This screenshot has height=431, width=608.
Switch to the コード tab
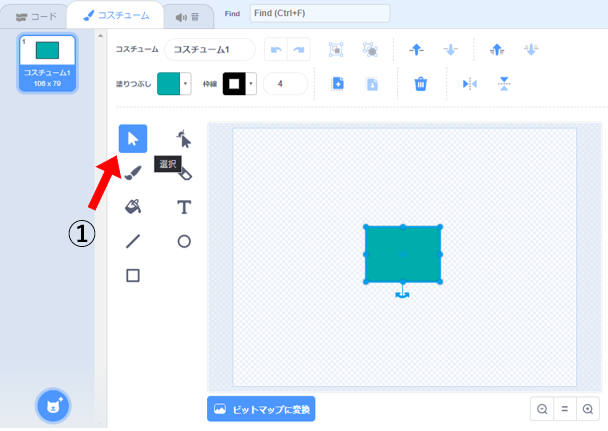36,17
